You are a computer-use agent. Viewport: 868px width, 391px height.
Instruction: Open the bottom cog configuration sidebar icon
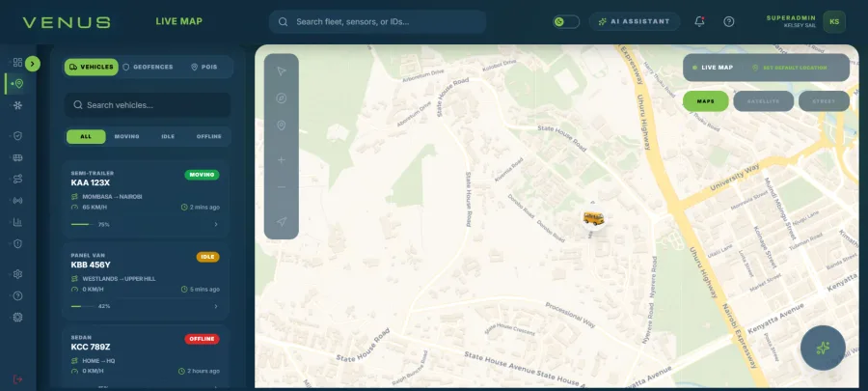pyautogui.click(x=17, y=318)
